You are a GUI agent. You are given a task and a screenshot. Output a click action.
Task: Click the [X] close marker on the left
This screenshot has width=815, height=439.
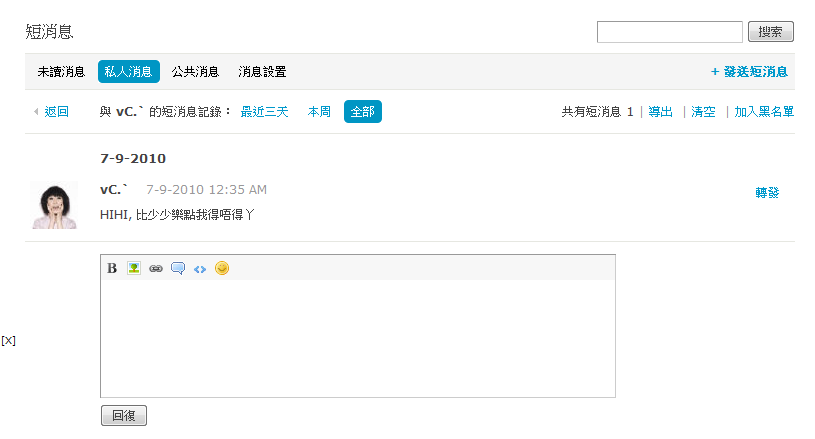click(x=8, y=341)
